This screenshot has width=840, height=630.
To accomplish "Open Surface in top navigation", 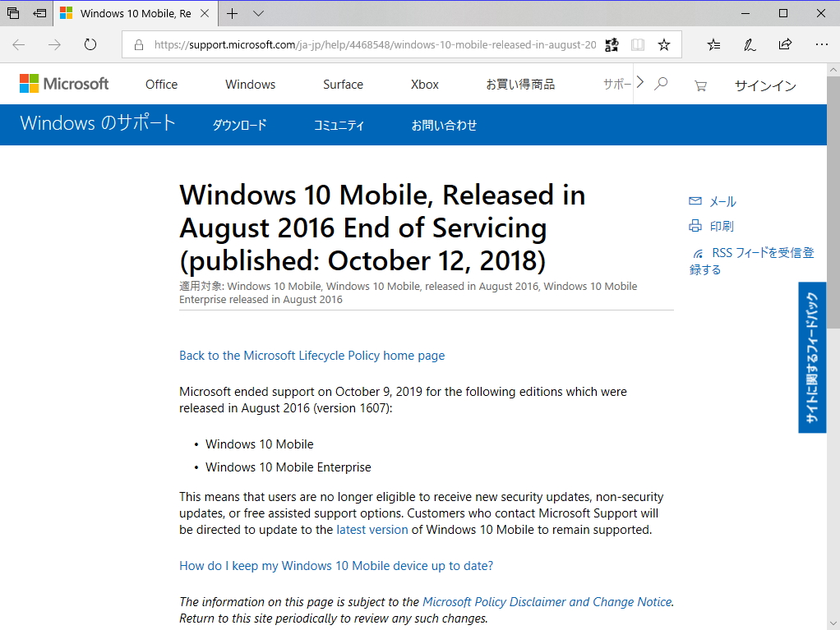I will click(343, 84).
